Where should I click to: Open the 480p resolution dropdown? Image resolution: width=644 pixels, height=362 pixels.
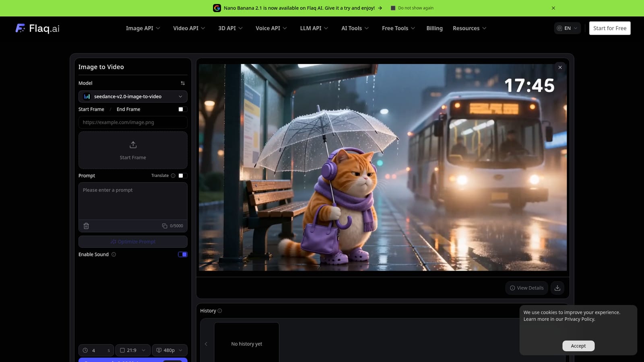(169, 350)
